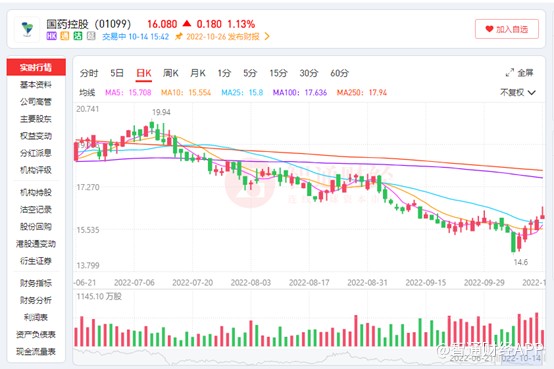Viewport: 554px width, 369px height.
Task: Click the 国药控股 company logo
Action: (27, 29)
